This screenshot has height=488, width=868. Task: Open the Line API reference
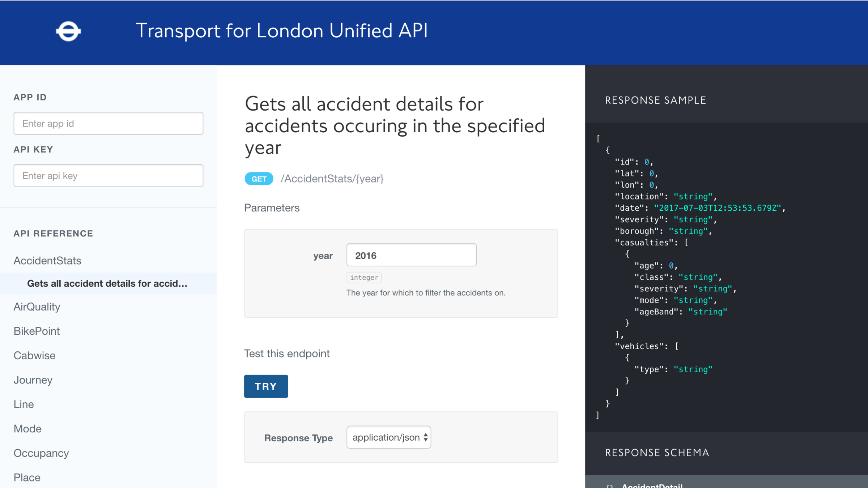tap(24, 404)
